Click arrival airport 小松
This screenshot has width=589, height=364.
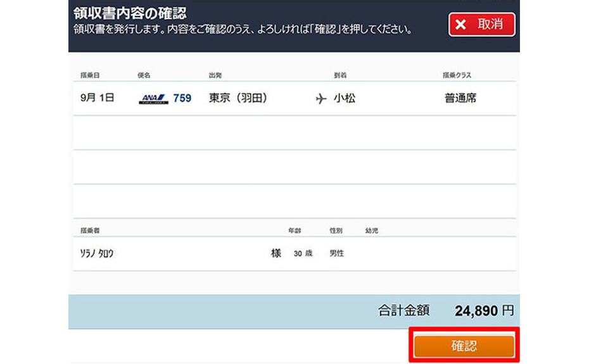point(345,98)
